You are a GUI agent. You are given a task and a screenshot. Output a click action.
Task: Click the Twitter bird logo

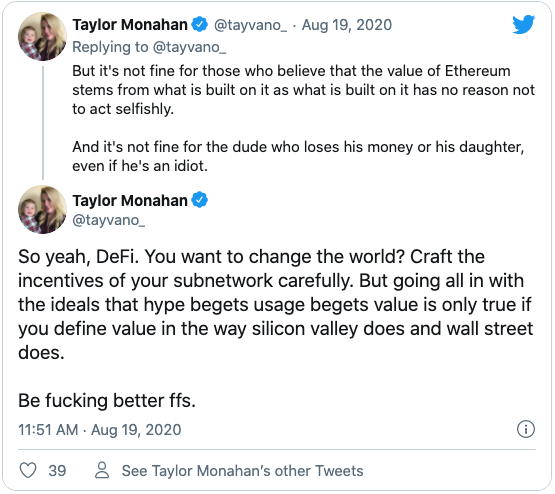(x=523, y=24)
